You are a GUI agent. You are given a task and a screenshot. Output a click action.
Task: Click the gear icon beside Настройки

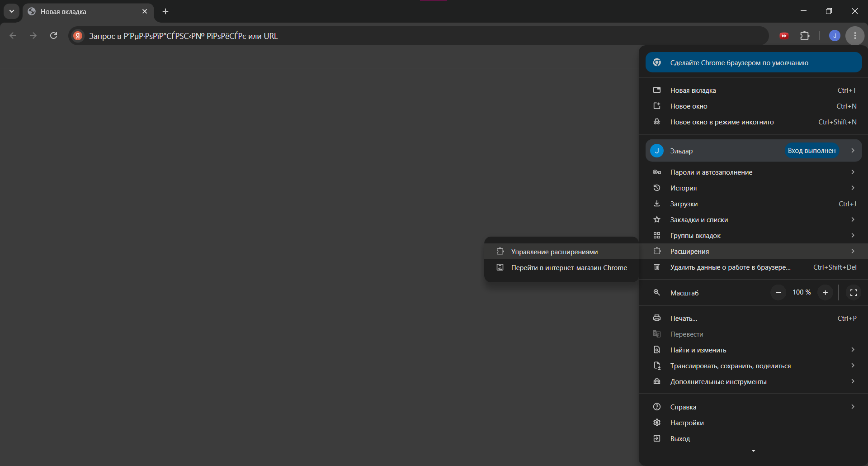[x=657, y=423]
